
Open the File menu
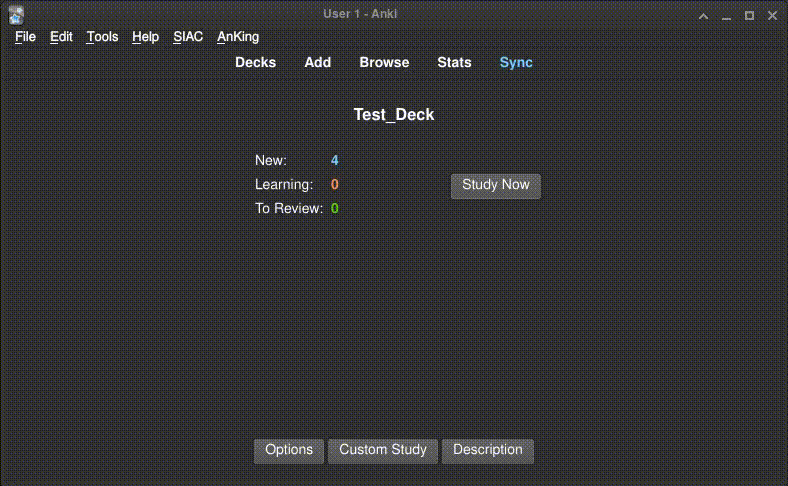[x=25, y=37]
